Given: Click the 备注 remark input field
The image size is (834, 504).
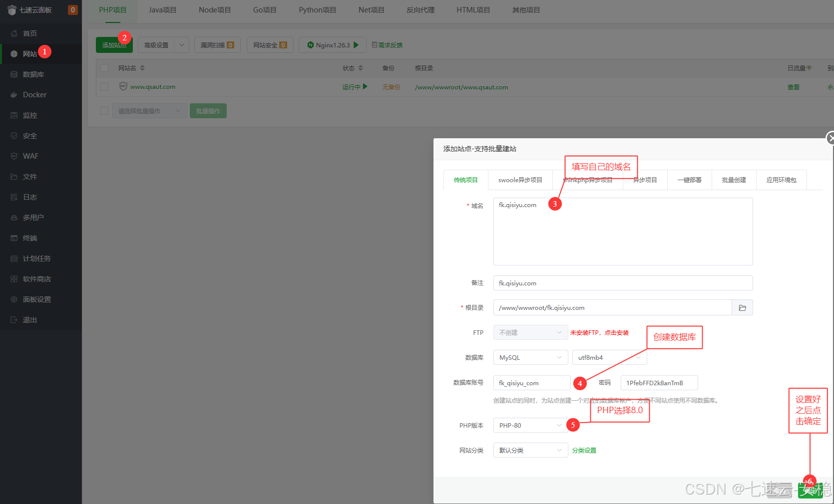Looking at the screenshot, I should tap(623, 283).
